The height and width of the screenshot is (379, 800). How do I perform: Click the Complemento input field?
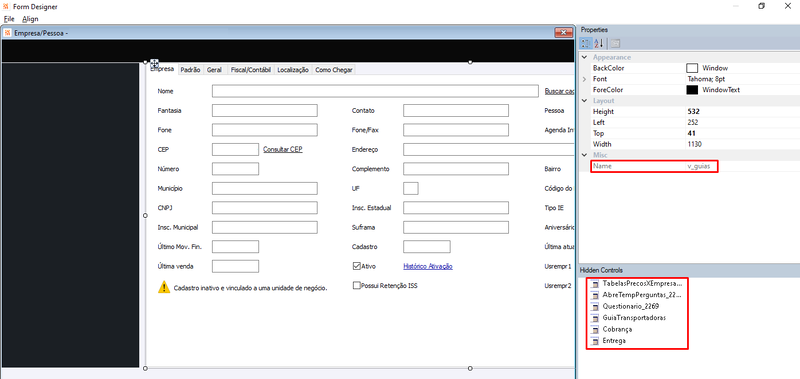click(456, 169)
